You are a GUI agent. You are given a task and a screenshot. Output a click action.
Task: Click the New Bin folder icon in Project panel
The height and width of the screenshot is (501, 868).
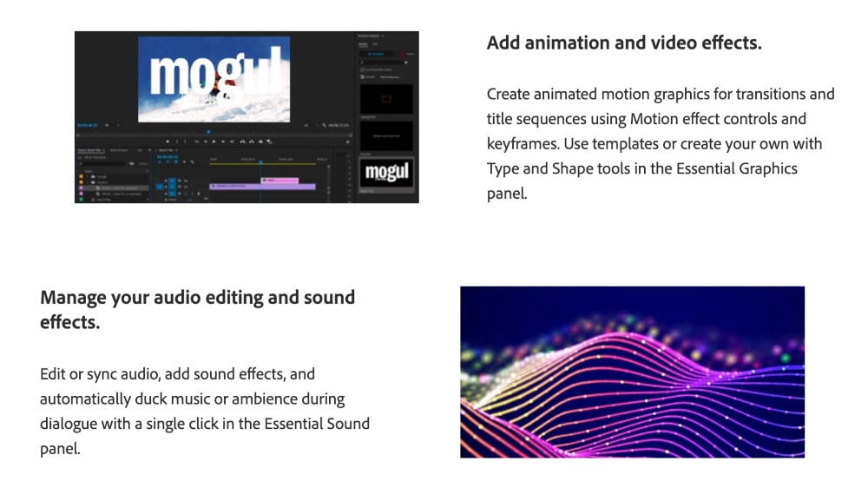pos(131,163)
